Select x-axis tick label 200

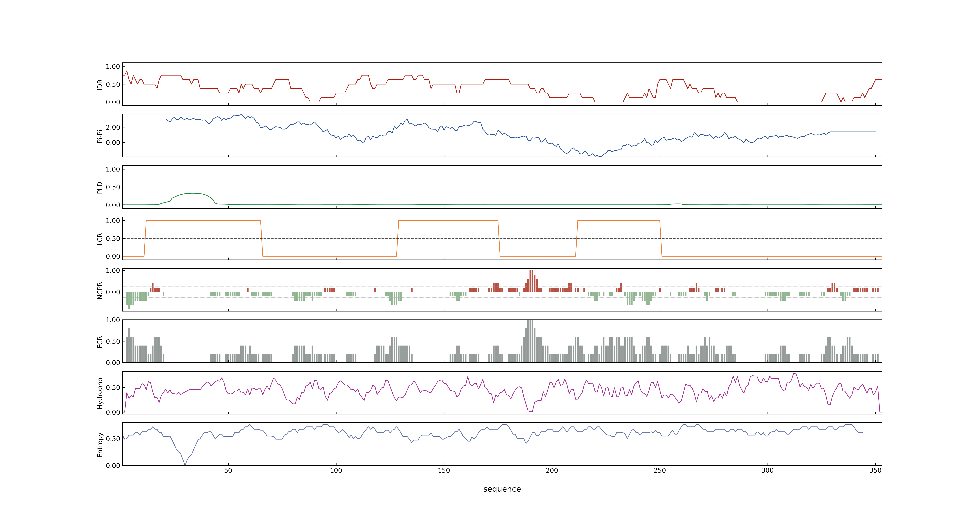(x=552, y=470)
